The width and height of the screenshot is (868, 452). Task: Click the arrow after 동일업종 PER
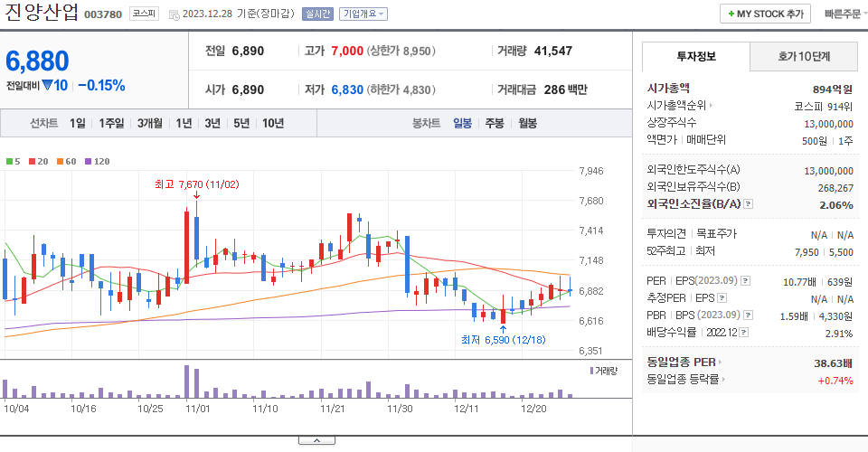tap(721, 363)
